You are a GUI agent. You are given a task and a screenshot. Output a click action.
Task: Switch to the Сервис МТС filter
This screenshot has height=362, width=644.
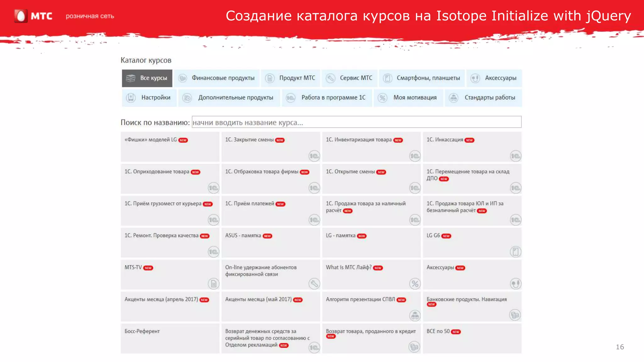(x=349, y=78)
